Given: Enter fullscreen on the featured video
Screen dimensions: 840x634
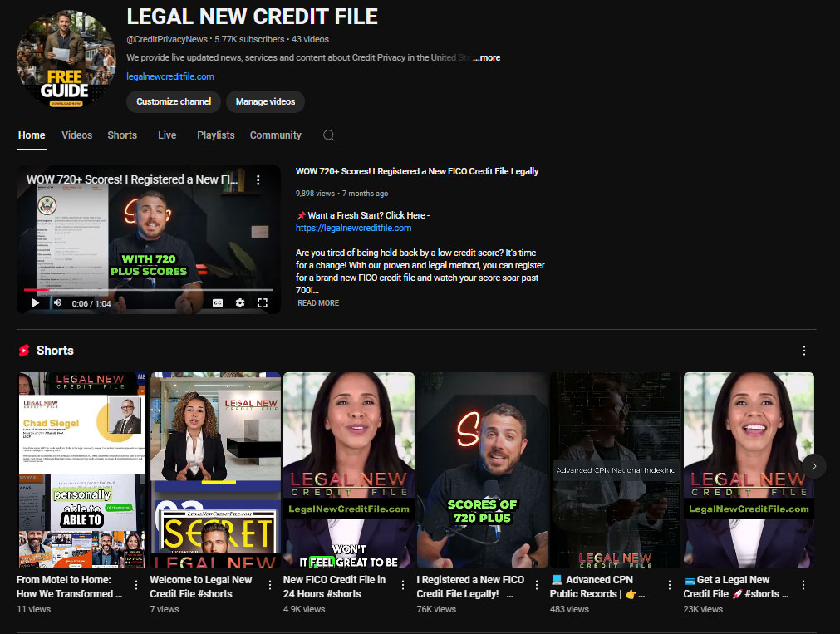Looking at the screenshot, I should pyautogui.click(x=263, y=303).
